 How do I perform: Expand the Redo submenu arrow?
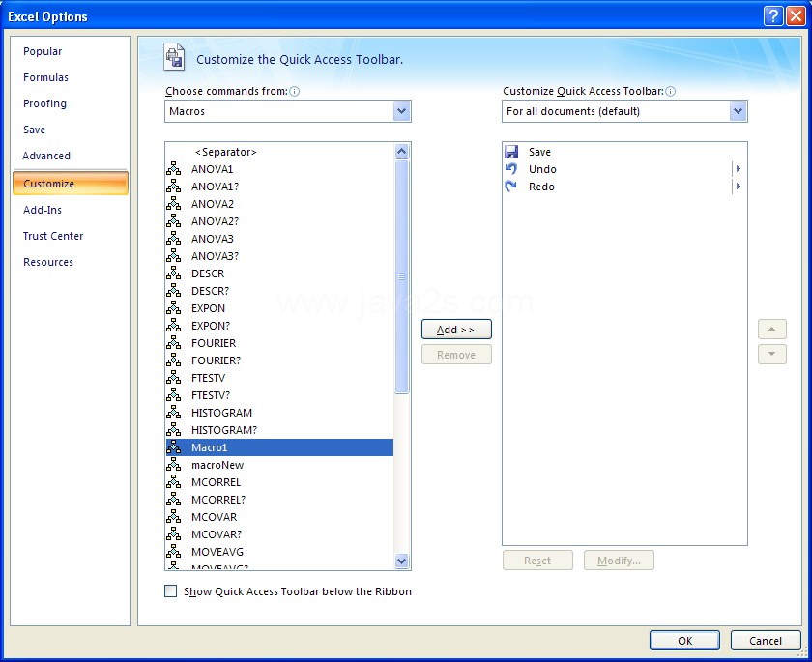tap(739, 187)
